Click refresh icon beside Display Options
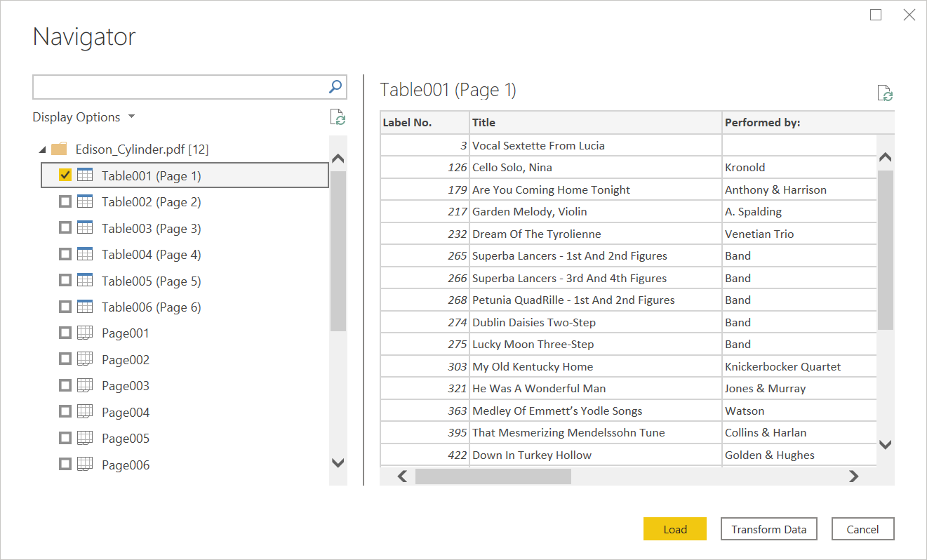Screen dimensions: 927x560 (x=338, y=117)
